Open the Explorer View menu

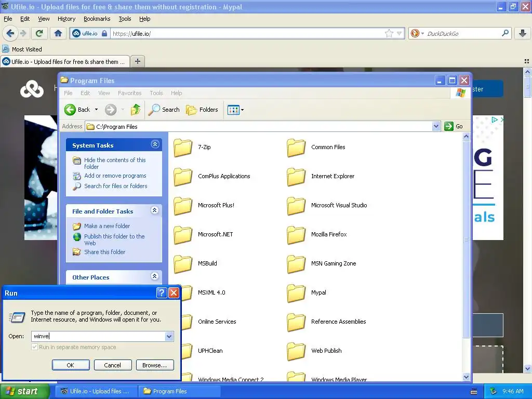[x=104, y=93]
